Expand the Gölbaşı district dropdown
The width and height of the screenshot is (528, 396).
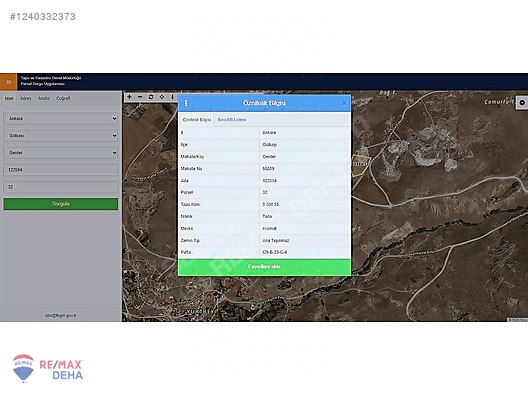click(61, 135)
